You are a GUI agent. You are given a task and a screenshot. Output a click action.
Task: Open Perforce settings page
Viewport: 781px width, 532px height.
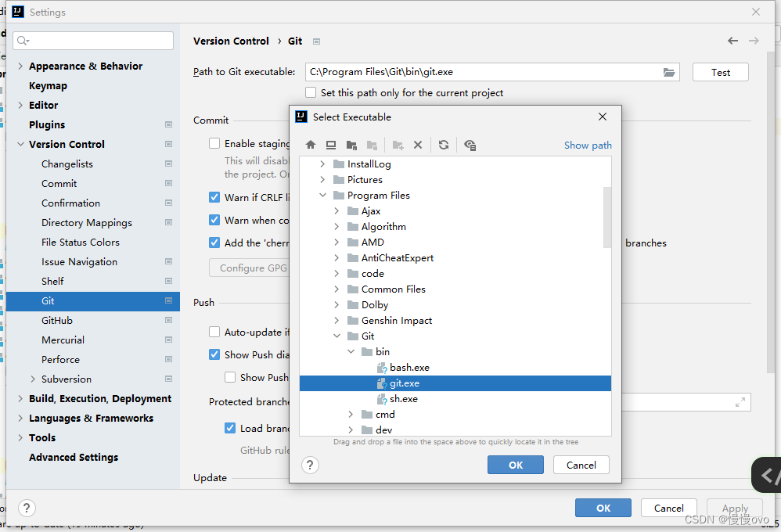60,359
